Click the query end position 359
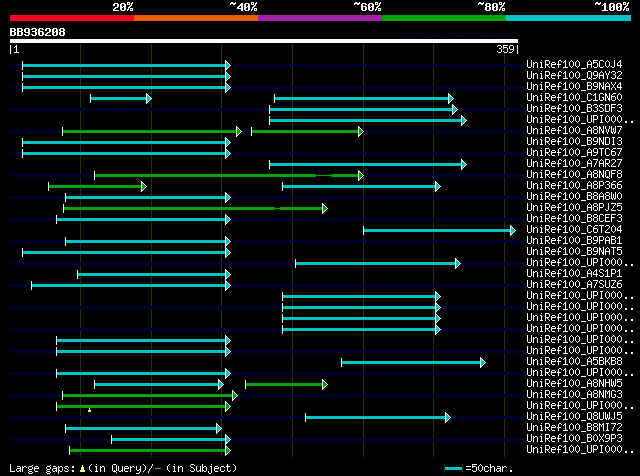Image resolution: width=640 pixels, height=476 pixels. 505,49
